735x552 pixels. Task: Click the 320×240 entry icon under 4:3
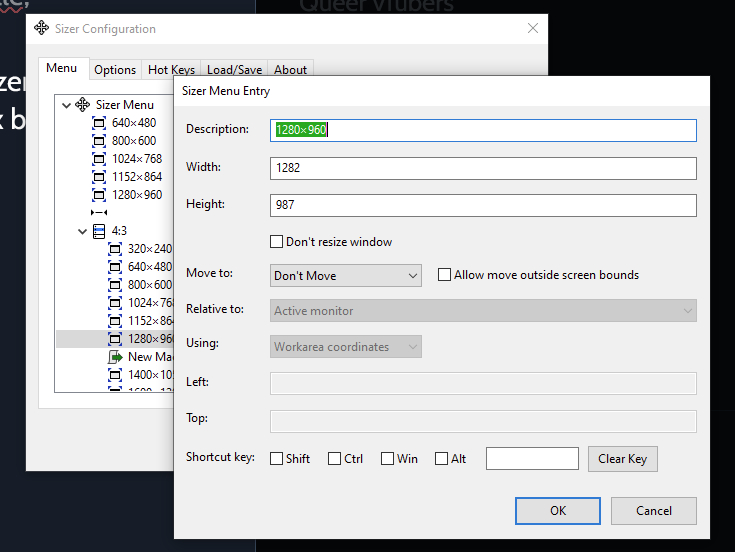tap(115, 249)
